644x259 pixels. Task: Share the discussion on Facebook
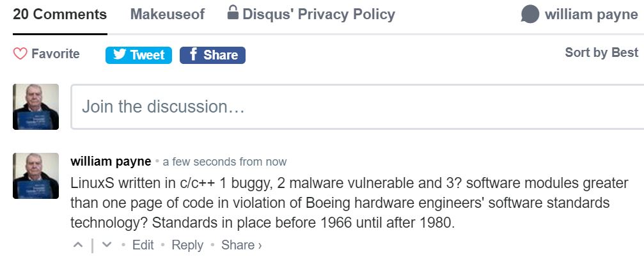tap(212, 55)
